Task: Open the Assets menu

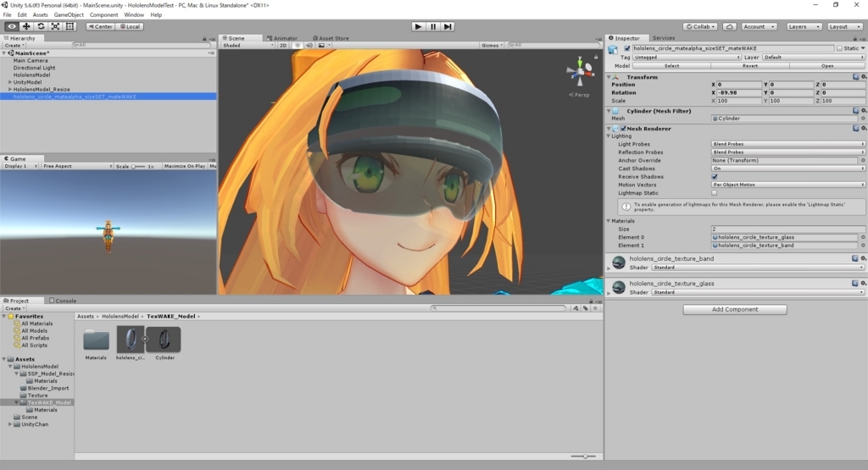Action: [x=41, y=15]
